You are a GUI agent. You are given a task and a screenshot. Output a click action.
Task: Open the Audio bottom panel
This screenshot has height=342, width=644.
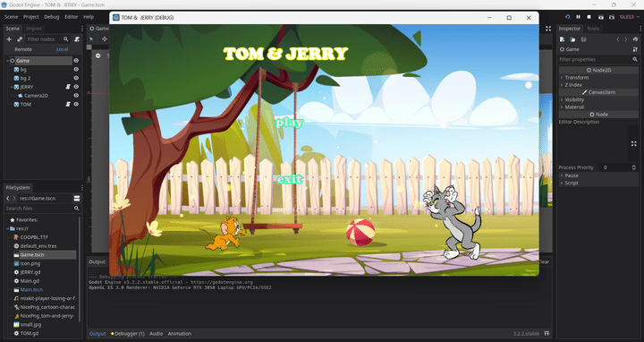156,333
